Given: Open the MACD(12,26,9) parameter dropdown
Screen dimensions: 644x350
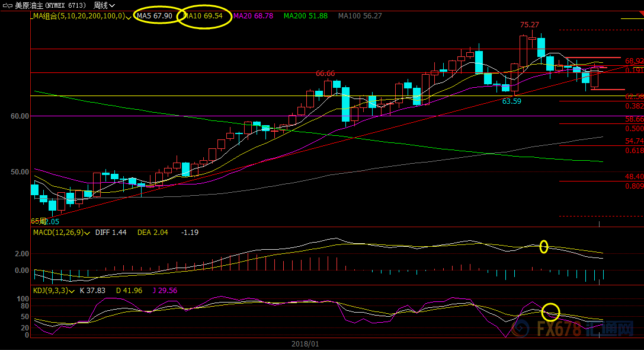Looking at the screenshot, I should coord(87,233).
